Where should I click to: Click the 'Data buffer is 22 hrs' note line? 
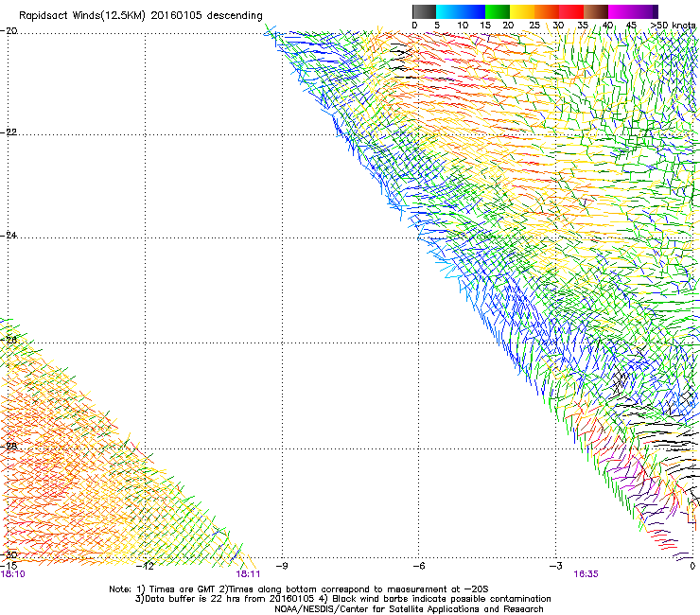pos(342,599)
